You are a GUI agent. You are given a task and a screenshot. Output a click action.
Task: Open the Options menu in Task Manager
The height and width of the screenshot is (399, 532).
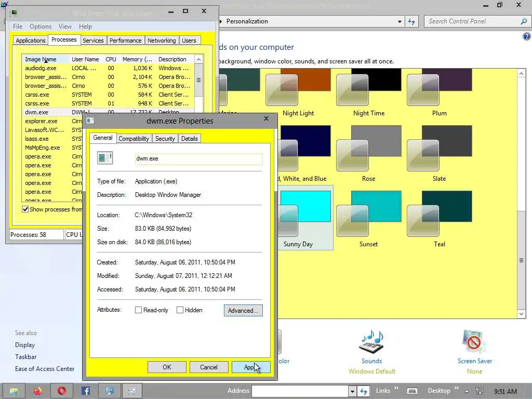41,26
